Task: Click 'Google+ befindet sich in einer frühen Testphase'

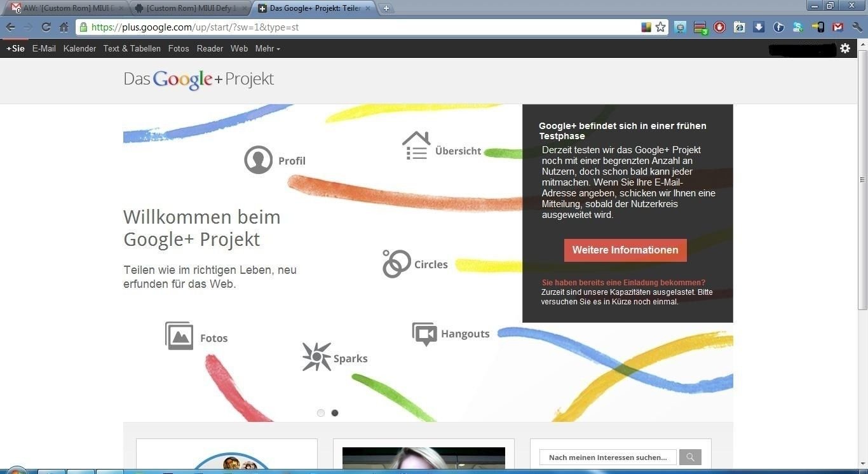Action: pyautogui.click(x=623, y=131)
